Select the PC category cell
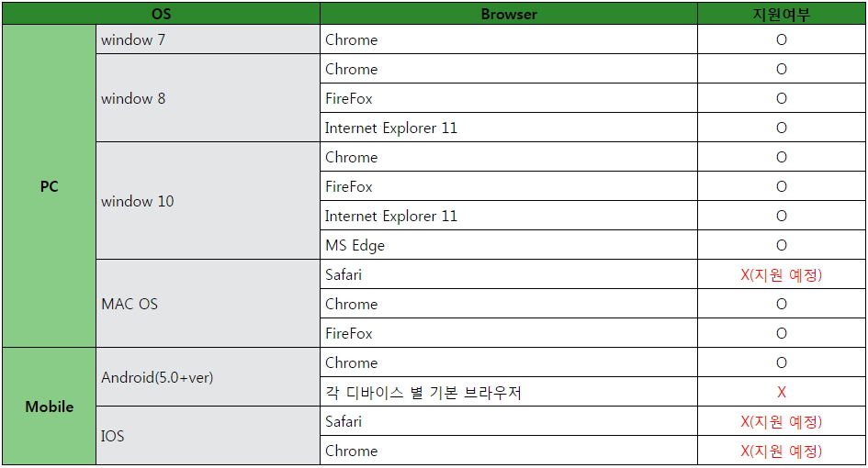 pos(50,186)
